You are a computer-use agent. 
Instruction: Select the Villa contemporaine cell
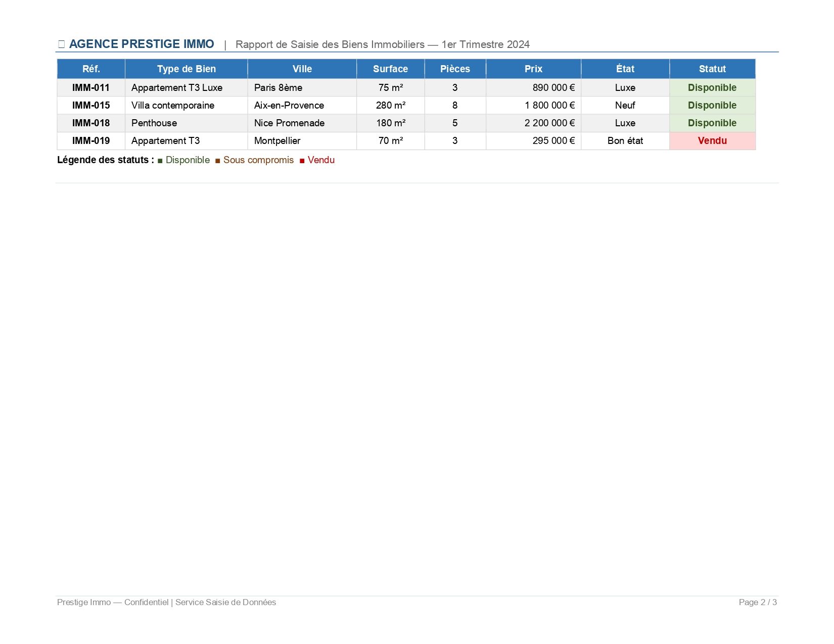tap(173, 106)
